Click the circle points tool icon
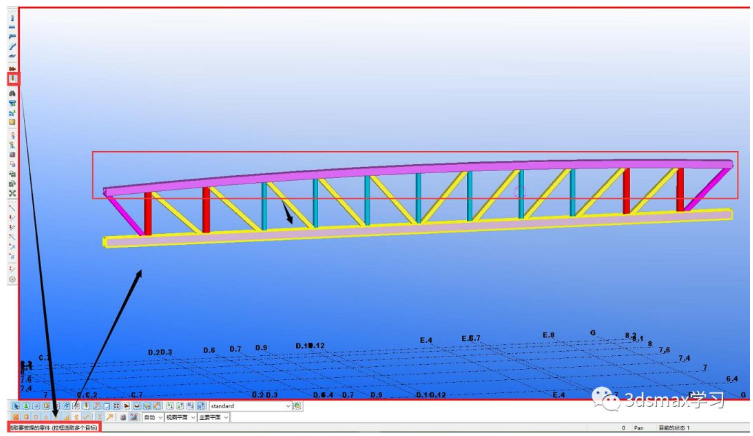The width and height of the screenshot is (753, 436). click(12, 279)
